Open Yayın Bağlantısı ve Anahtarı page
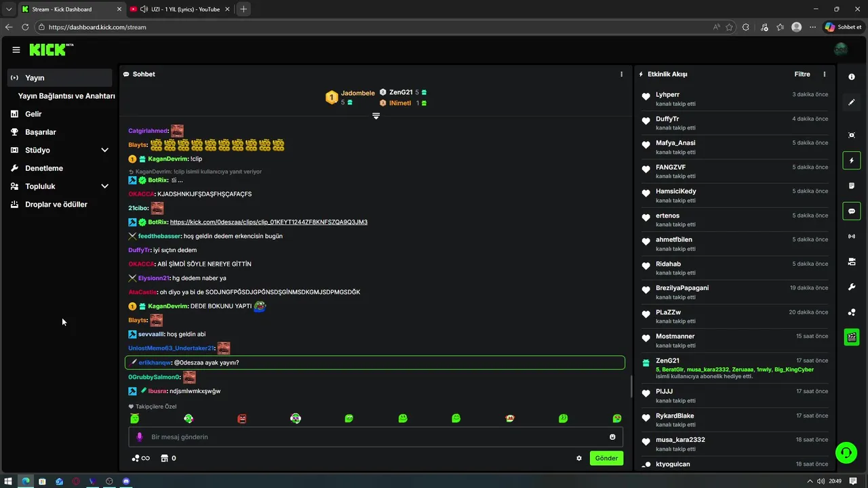The image size is (868, 488). point(66,96)
